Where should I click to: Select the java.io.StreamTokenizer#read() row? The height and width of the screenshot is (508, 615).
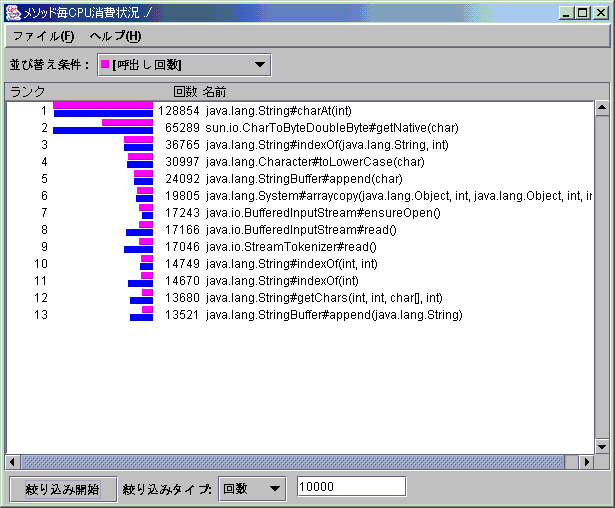(300, 247)
